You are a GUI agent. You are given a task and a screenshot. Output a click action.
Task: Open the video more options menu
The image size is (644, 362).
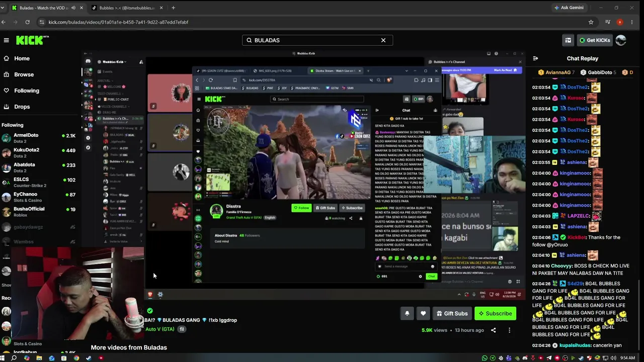(x=509, y=330)
